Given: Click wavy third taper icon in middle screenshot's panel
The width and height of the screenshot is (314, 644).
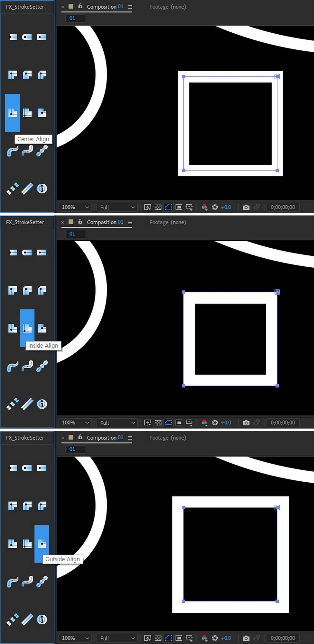Looking at the screenshot, I should [42, 366].
